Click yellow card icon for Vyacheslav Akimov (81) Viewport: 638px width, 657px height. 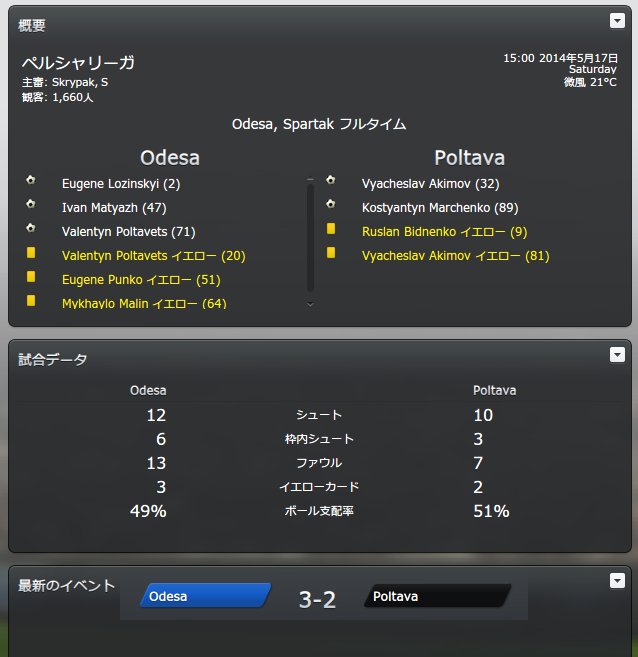pyautogui.click(x=331, y=252)
